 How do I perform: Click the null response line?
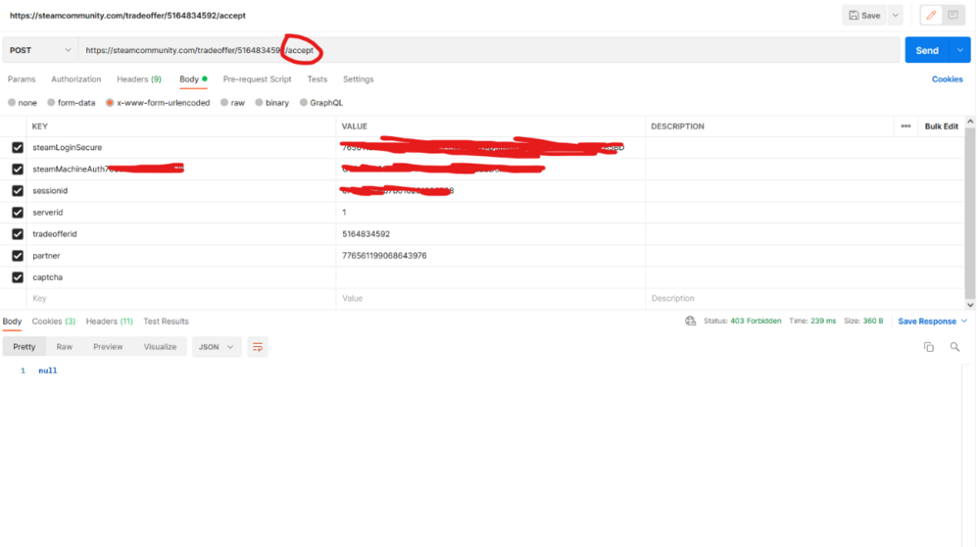tap(47, 371)
